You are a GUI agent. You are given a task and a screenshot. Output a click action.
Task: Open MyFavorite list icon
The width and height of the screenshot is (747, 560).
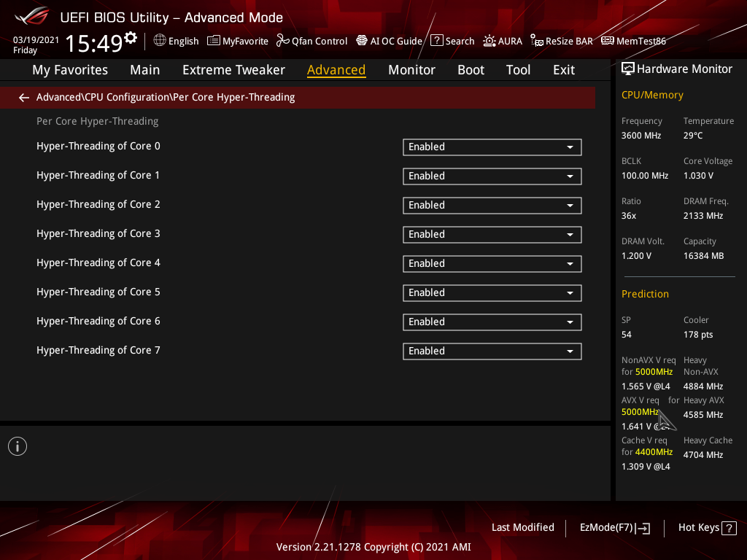[214, 41]
